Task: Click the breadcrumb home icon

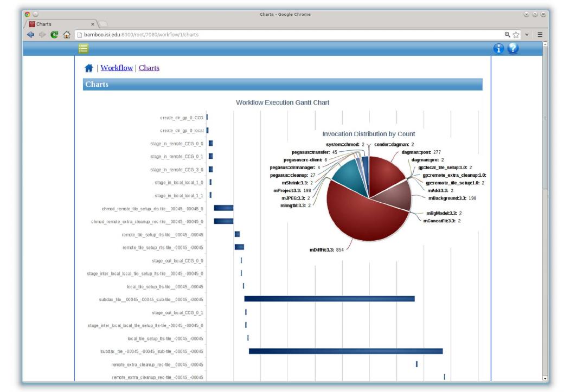Action: click(88, 68)
